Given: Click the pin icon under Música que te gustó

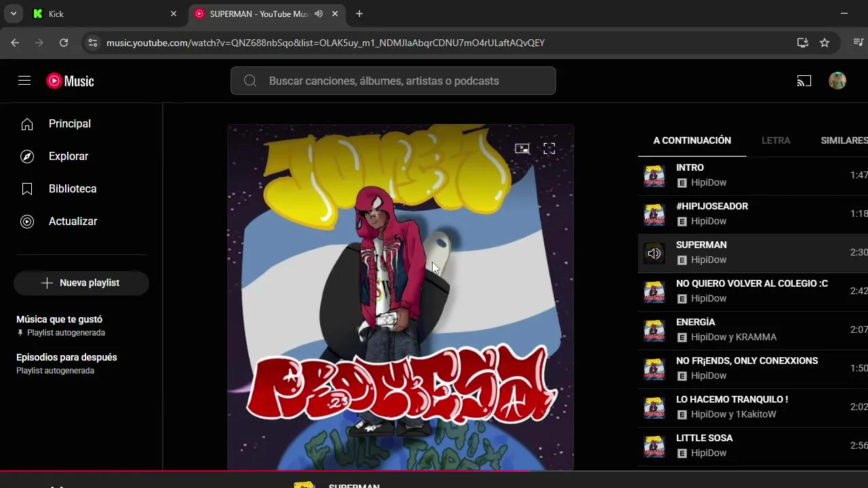Looking at the screenshot, I should 20,333.
